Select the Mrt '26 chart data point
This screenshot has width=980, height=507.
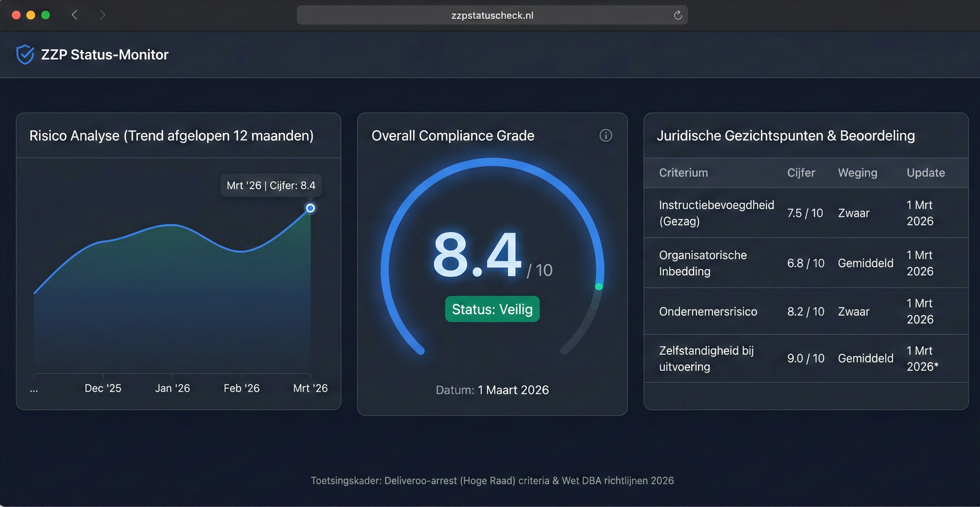pyautogui.click(x=310, y=208)
